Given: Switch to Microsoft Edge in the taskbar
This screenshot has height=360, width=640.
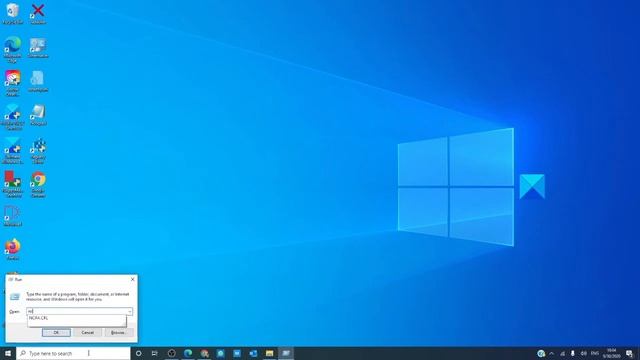Looking at the screenshot, I should 188,353.
